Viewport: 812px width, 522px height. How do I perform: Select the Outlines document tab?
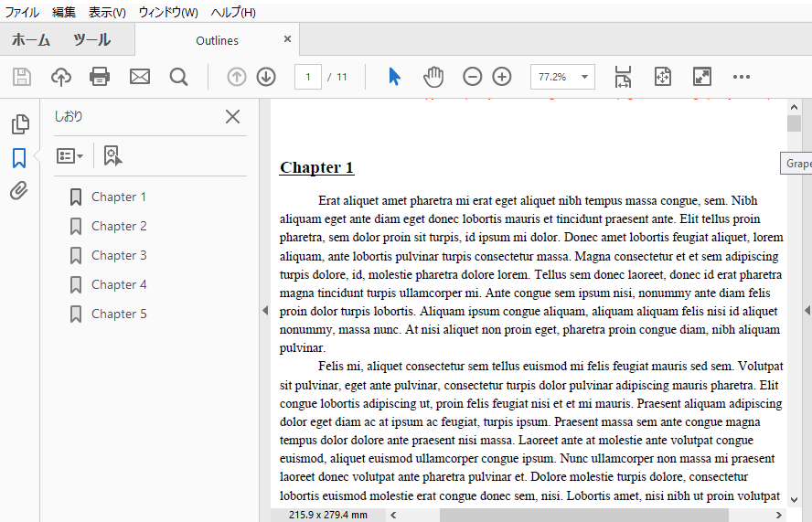217,40
